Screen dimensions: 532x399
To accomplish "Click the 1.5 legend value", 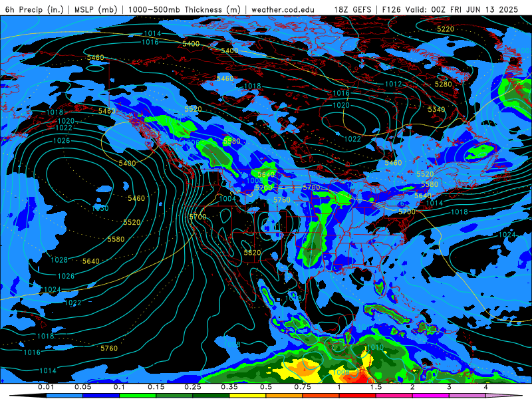I will point(376,387).
